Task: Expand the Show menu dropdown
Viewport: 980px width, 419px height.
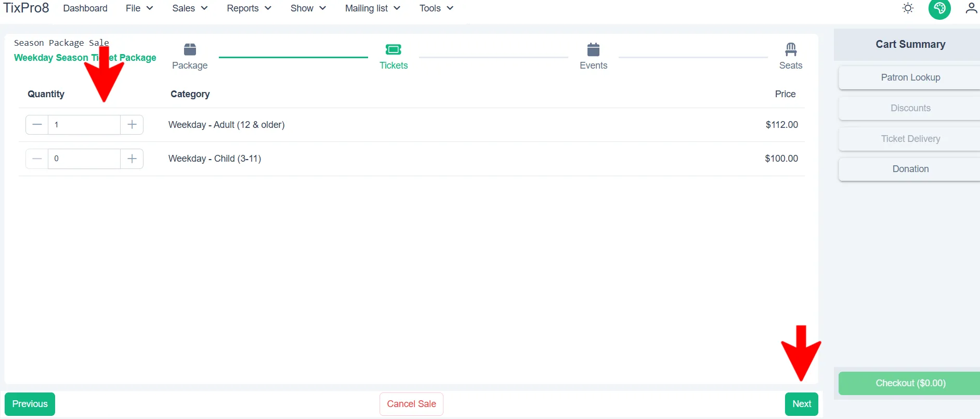Action: (x=308, y=8)
